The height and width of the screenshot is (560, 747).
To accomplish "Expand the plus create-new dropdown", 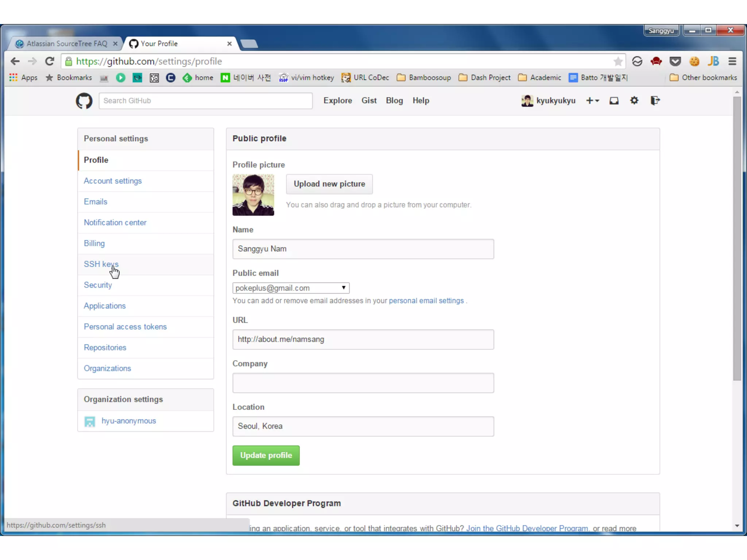I will [592, 101].
